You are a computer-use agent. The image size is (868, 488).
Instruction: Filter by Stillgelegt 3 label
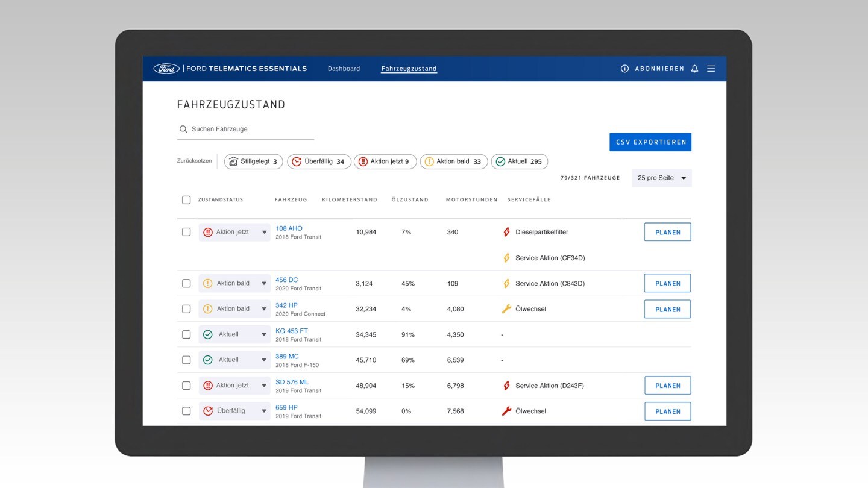(x=259, y=161)
